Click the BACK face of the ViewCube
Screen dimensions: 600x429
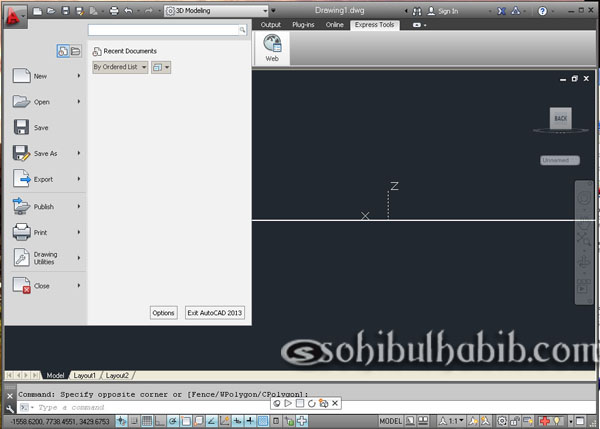(561, 119)
